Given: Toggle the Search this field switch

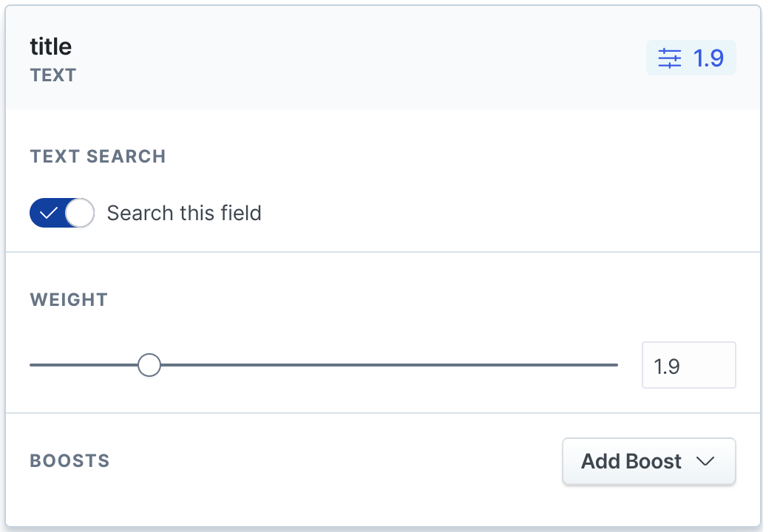Looking at the screenshot, I should (62, 214).
